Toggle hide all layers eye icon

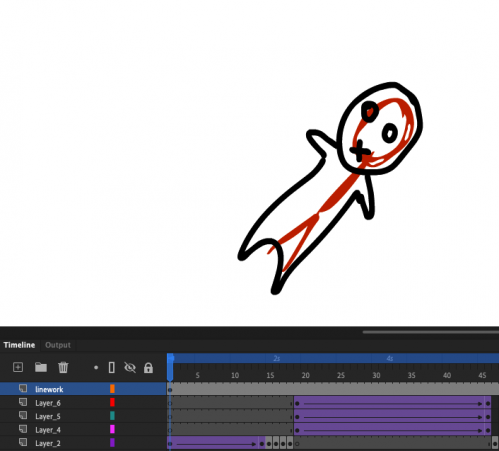(130, 367)
